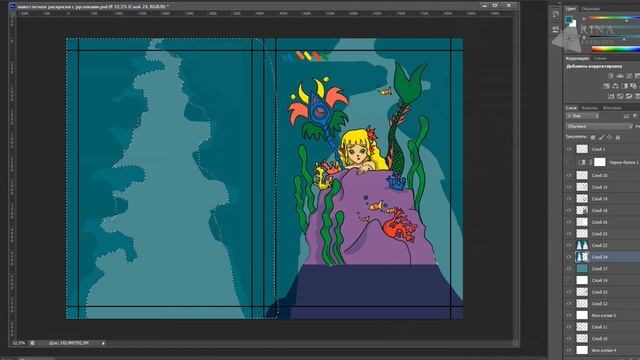Click the zoom percentage field 12,5%

19,343
